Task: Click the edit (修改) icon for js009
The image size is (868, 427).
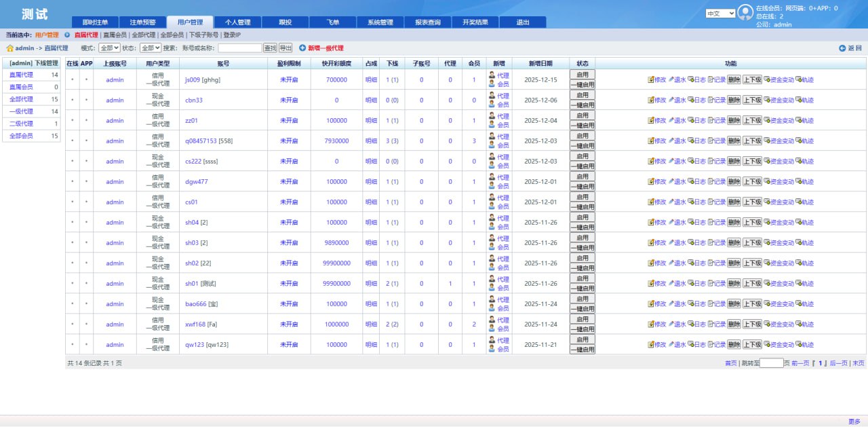Action: 651,80
